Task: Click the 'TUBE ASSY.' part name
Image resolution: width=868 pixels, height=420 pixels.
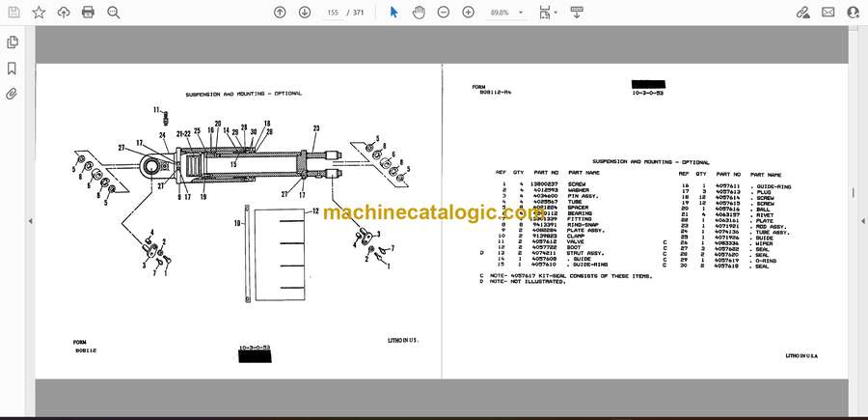Action: (x=772, y=233)
